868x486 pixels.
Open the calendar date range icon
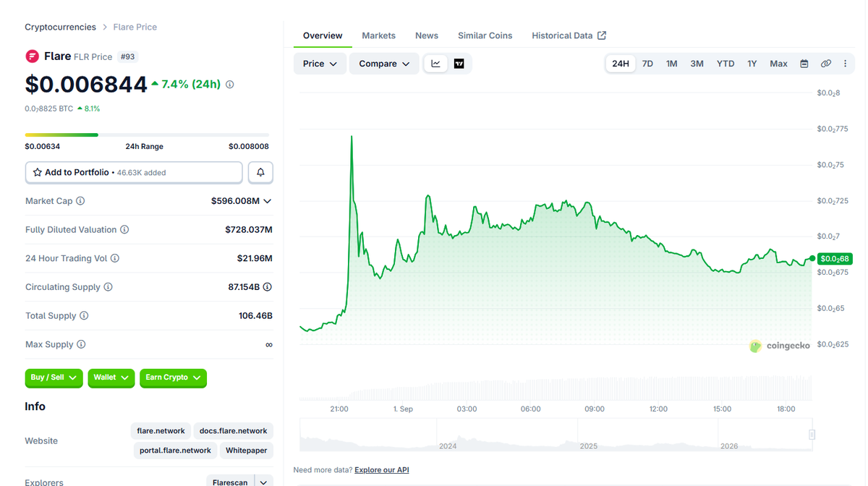click(x=804, y=64)
